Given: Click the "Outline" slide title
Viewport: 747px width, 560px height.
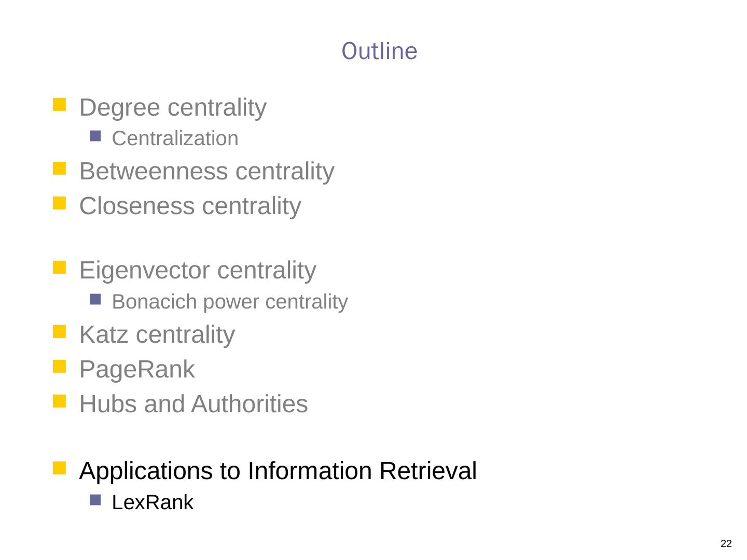Looking at the screenshot, I should tap(379, 51).
